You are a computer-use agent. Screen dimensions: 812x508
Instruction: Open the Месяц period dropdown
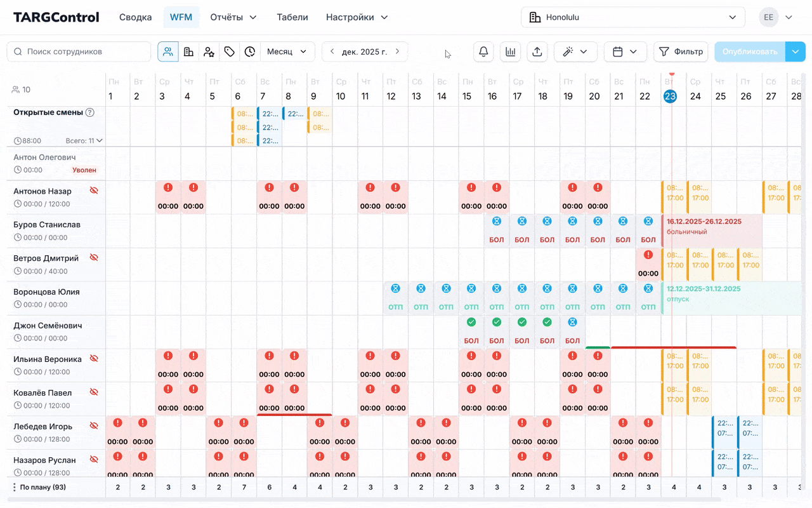(287, 51)
